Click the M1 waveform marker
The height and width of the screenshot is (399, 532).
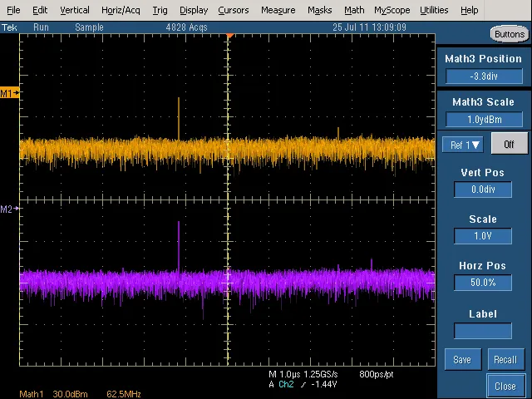[x=9, y=92]
